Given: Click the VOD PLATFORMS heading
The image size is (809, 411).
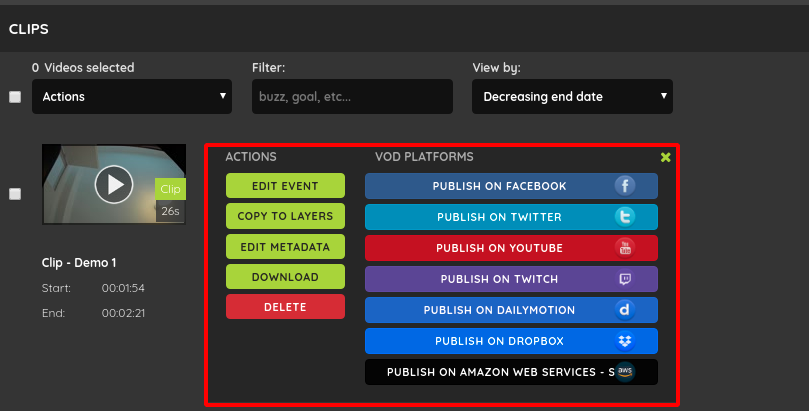Looking at the screenshot, I should click(x=424, y=157).
